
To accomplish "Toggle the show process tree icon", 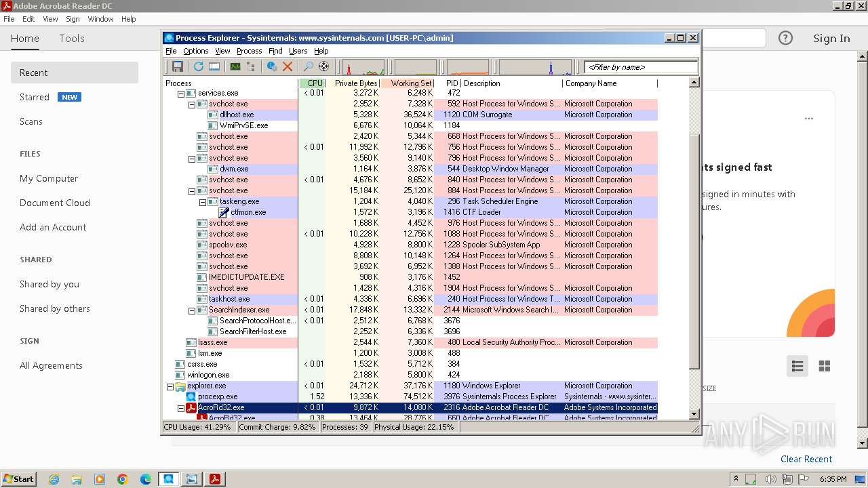I will (x=251, y=66).
